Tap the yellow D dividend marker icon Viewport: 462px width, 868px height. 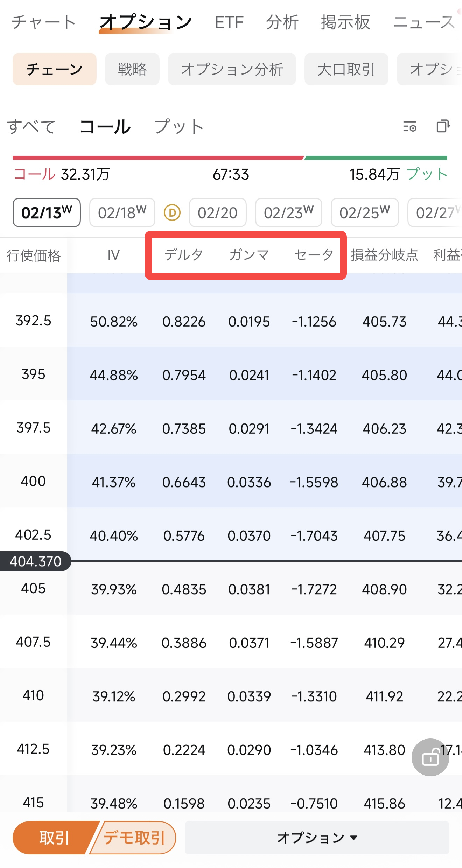[x=172, y=212]
